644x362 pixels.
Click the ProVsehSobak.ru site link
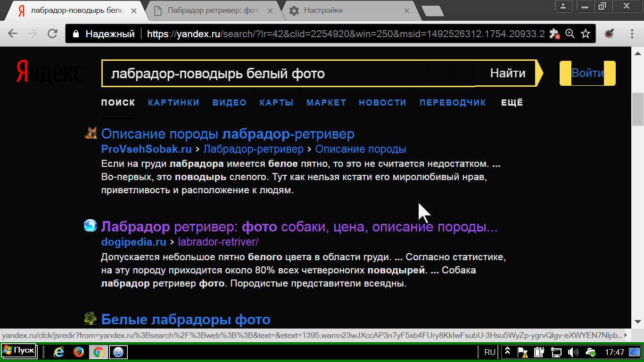click(147, 149)
